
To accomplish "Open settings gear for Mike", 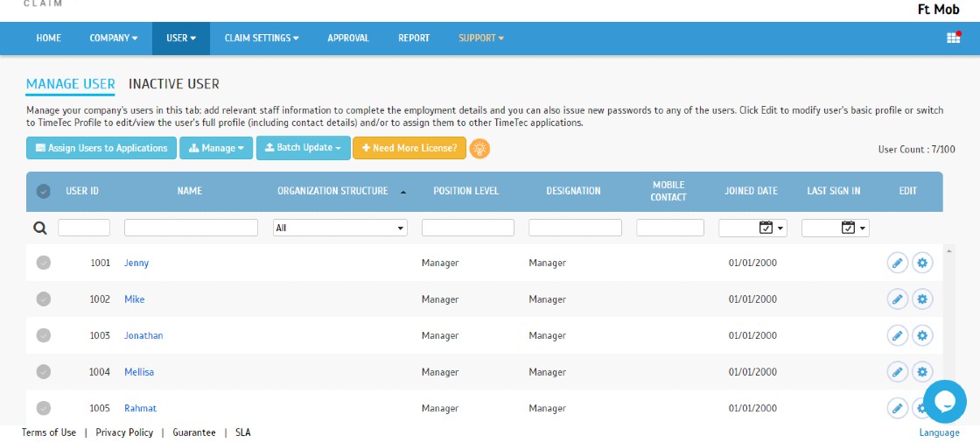I will [922, 299].
